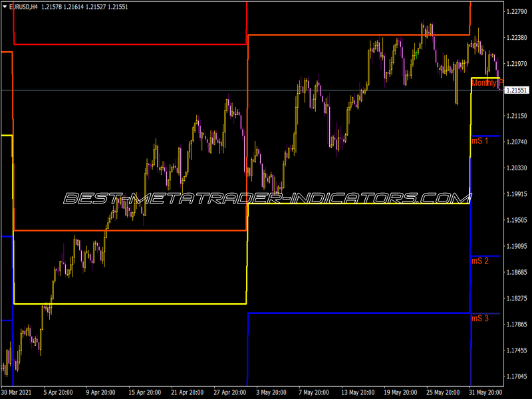Click the 3 May 20:00 time label
The height and width of the screenshot is (399, 532).
(x=271, y=392)
